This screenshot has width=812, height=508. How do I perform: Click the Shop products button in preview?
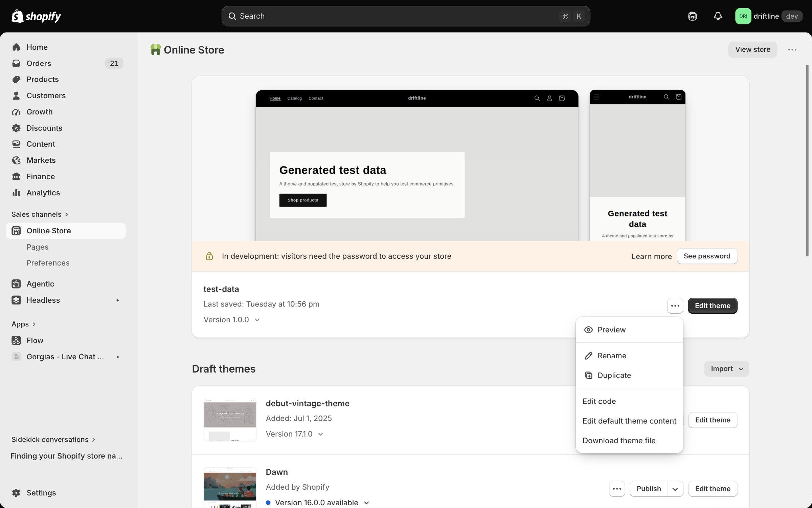point(303,200)
